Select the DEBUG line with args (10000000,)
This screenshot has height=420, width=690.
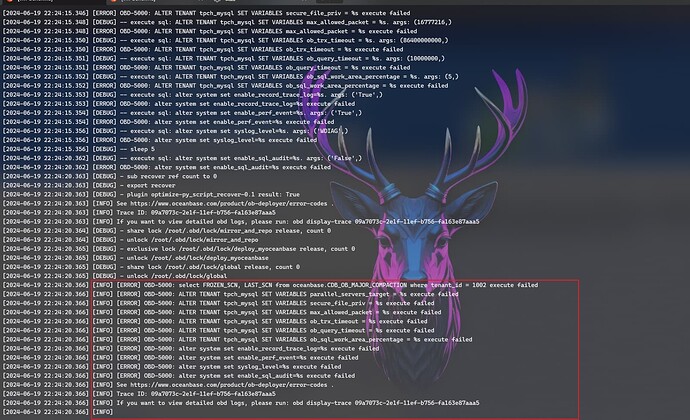point(224,58)
